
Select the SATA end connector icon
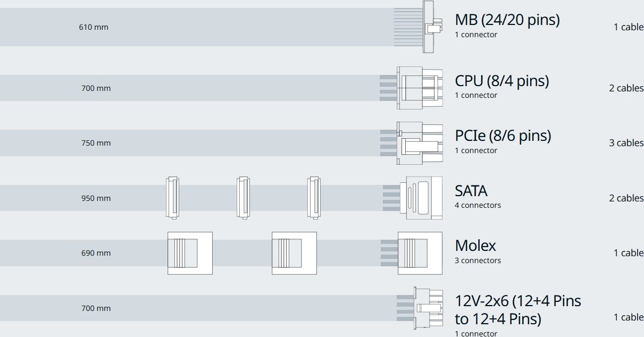(413, 198)
